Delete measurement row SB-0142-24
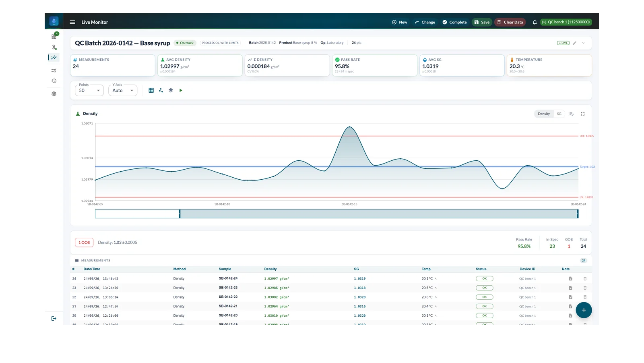 click(x=585, y=279)
